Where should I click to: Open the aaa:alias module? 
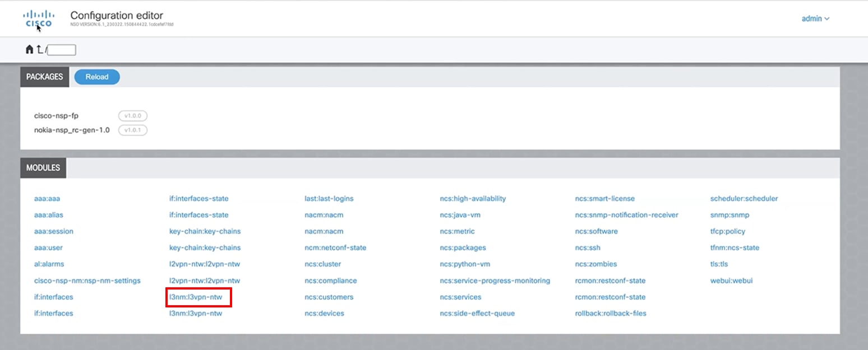tap(48, 214)
